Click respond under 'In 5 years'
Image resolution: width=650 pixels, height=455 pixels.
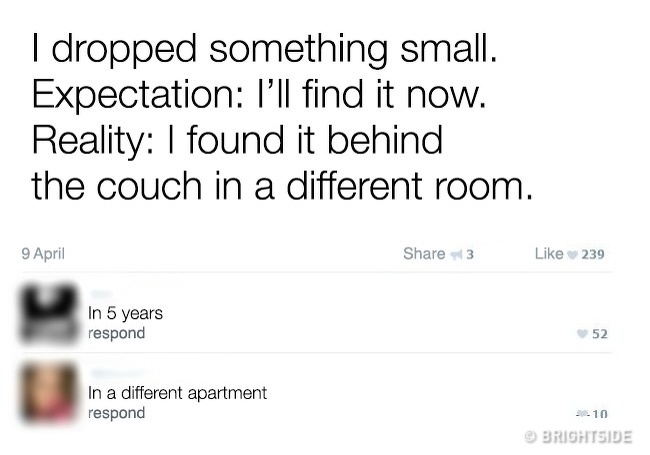click(x=116, y=333)
